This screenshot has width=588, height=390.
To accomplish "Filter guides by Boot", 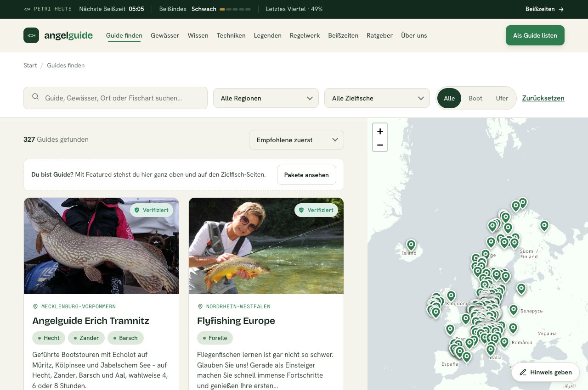I will click(x=475, y=98).
